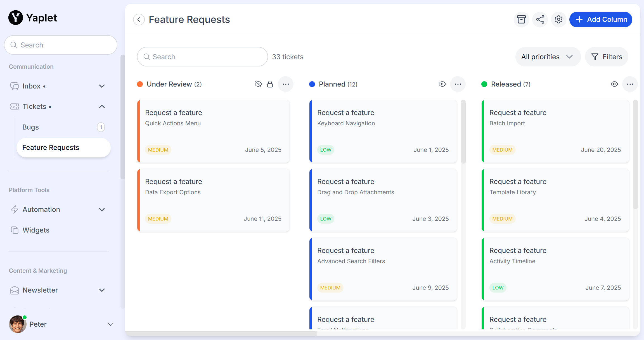This screenshot has height=340, width=644.
Task: Click the archive box icon in header
Action: [x=521, y=20]
